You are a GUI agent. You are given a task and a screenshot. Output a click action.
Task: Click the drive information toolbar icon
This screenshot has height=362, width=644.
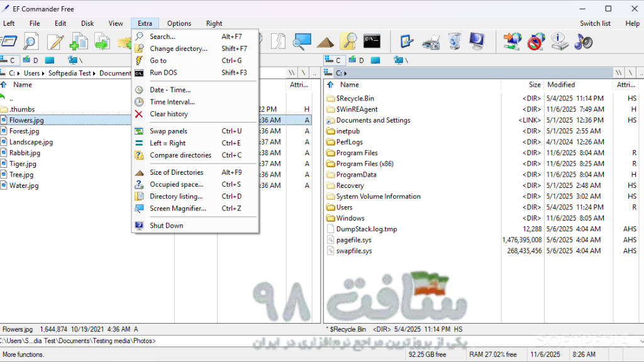(559, 41)
